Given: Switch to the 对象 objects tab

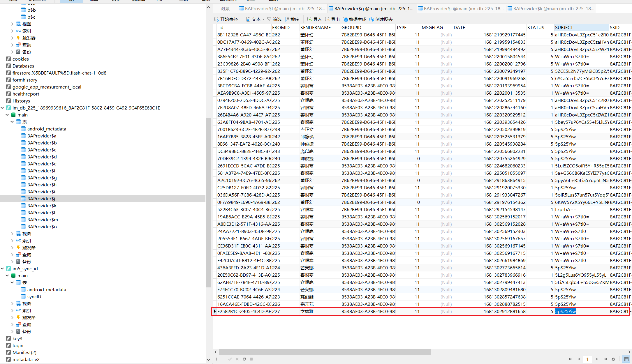Looking at the screenshot, I should click(x=225, y=8).
